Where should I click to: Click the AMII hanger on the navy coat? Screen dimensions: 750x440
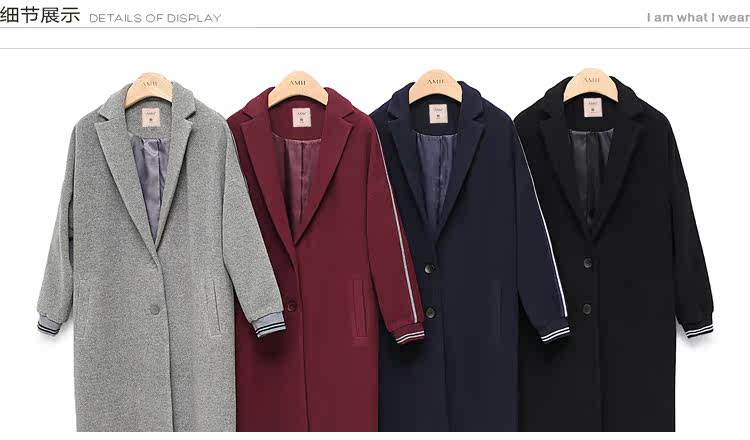pos(435,86)
